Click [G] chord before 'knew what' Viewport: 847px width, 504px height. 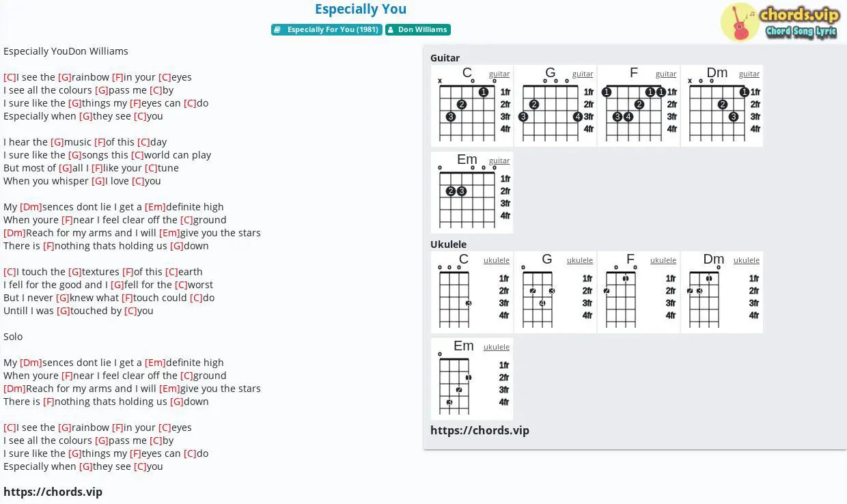click(63, 298)
